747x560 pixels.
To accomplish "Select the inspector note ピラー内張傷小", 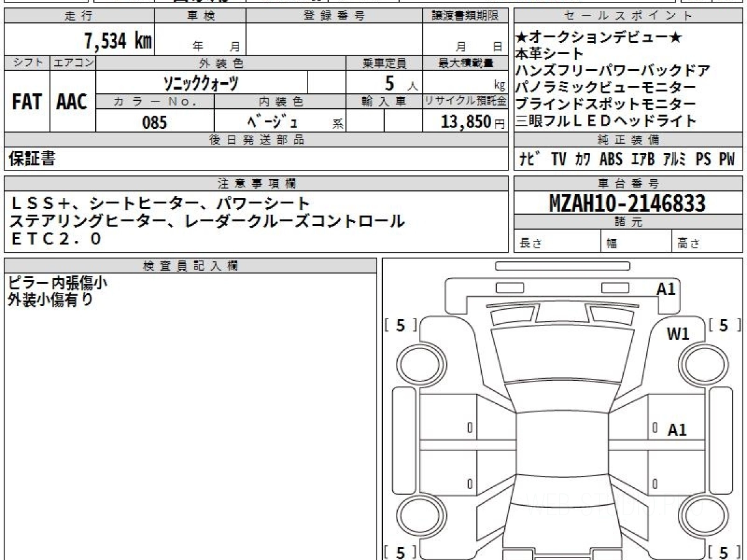I will [57, 282].
